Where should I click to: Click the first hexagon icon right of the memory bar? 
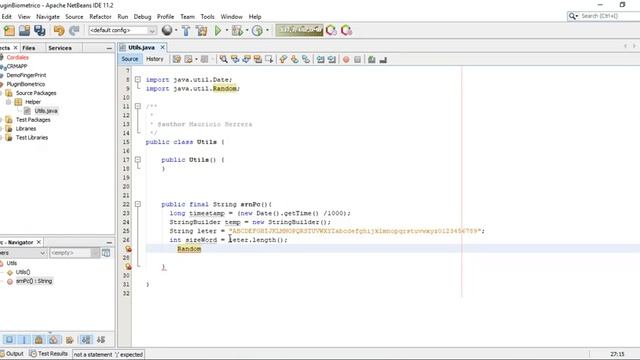[331, 31]
